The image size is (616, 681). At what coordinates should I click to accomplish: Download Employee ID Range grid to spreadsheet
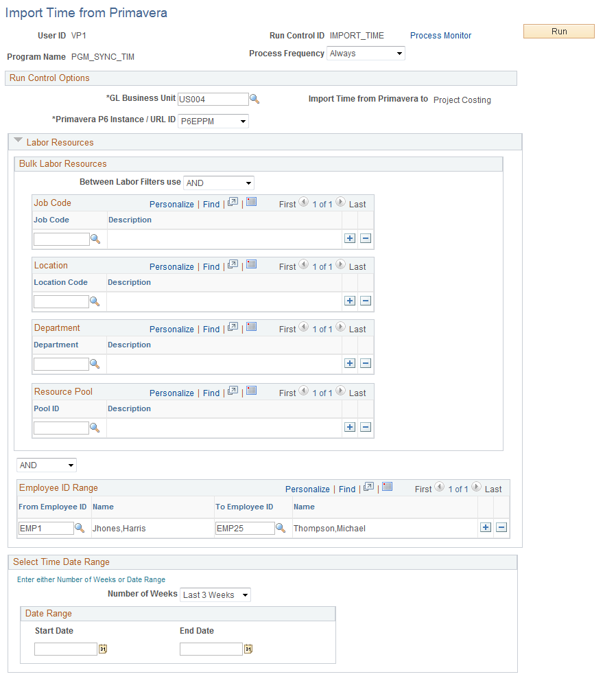387,487
